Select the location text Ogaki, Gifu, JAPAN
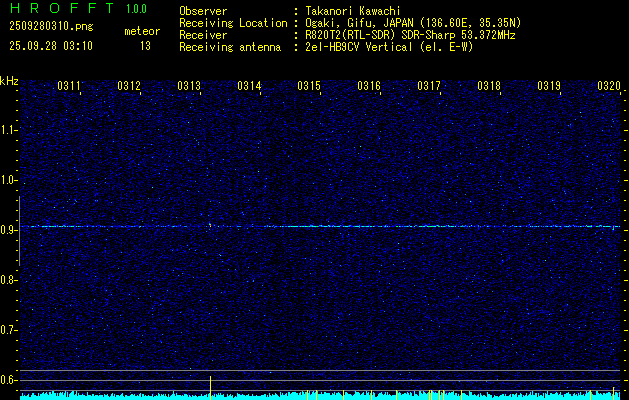The height and width of the screenshot is (400, 629). (359, 23)
